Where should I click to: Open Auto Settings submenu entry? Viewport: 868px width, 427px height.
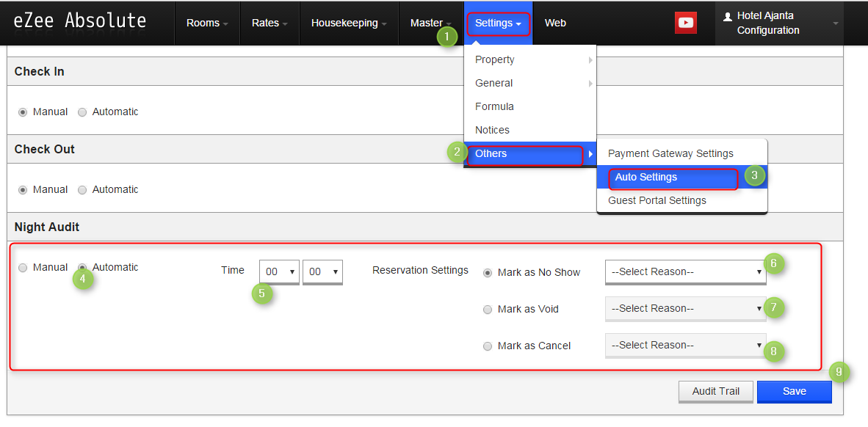(682, 178)
